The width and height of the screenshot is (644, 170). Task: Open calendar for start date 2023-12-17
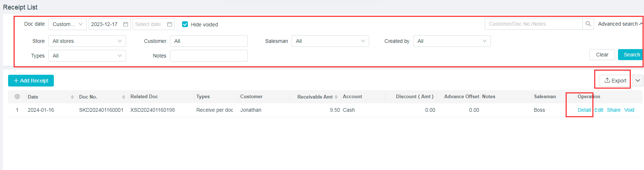pos(126,24)
